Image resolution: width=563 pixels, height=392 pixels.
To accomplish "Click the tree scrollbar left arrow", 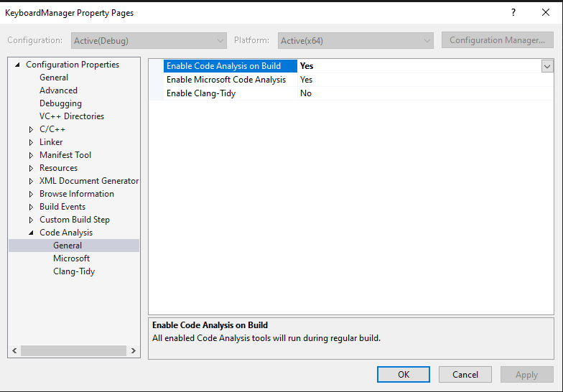I will click(14, 350).
